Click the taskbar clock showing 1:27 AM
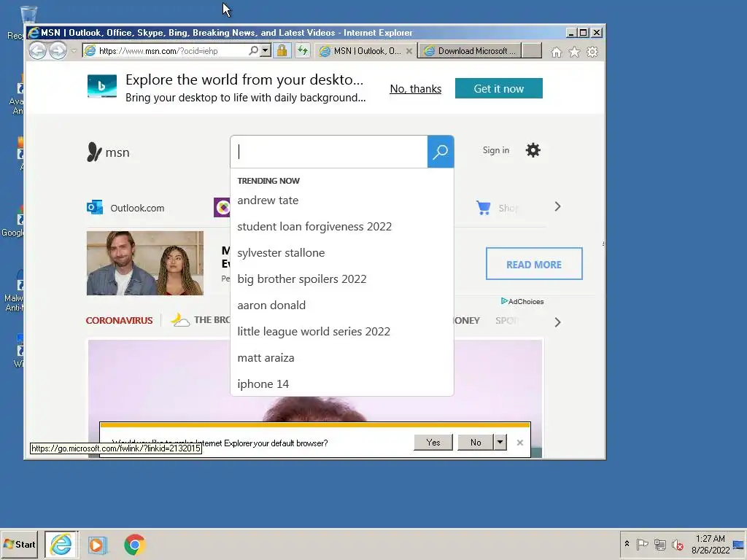Image resolution: width=747 pixels, height=560 pixels. point(711,544)
